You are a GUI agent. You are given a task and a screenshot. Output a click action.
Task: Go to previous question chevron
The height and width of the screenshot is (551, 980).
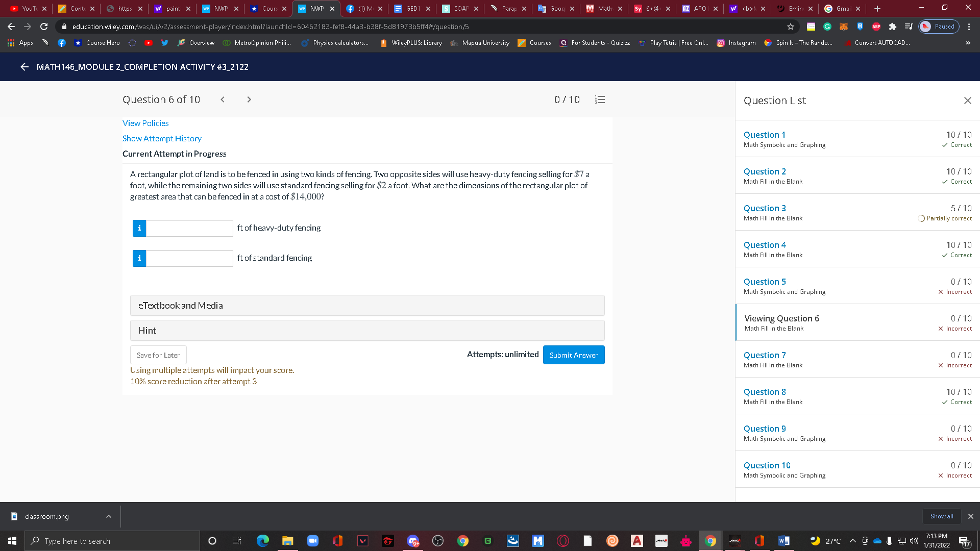[x=223, y=99]
